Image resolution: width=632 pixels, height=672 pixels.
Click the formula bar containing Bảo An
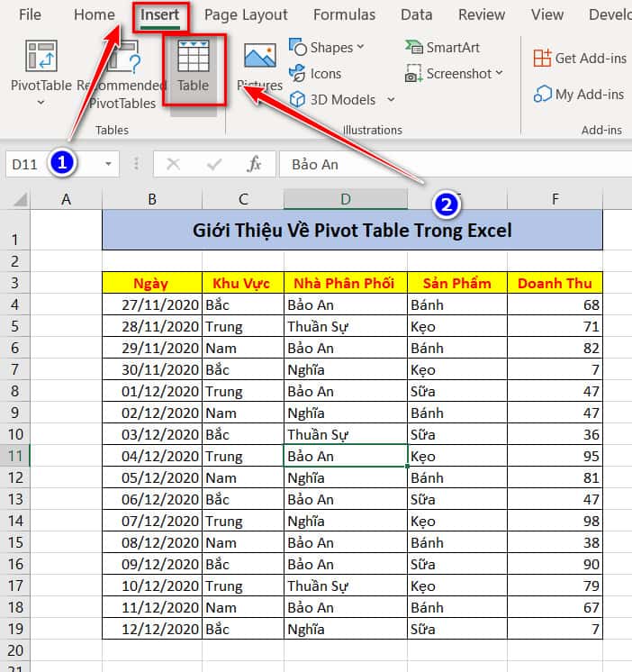pos(456,164)
